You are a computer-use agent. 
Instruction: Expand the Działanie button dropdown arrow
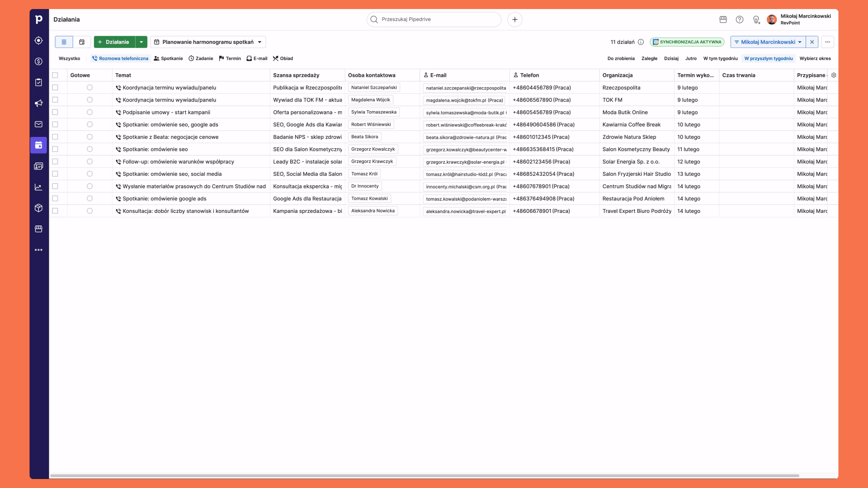(141, 42)
